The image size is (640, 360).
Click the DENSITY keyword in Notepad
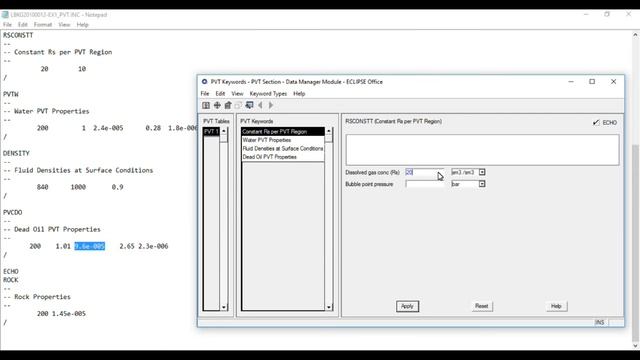[16, 153]
